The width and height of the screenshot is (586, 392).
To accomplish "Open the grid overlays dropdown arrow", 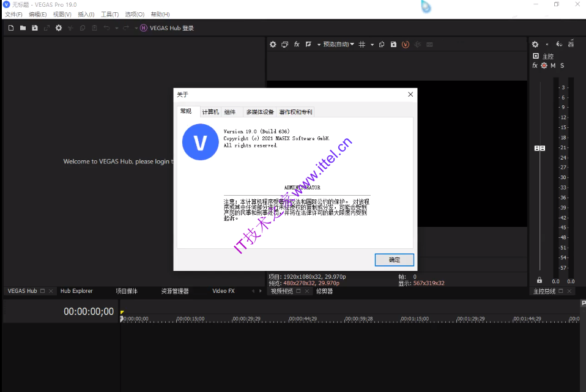I will pyautogui.click(x=373, y=45).
